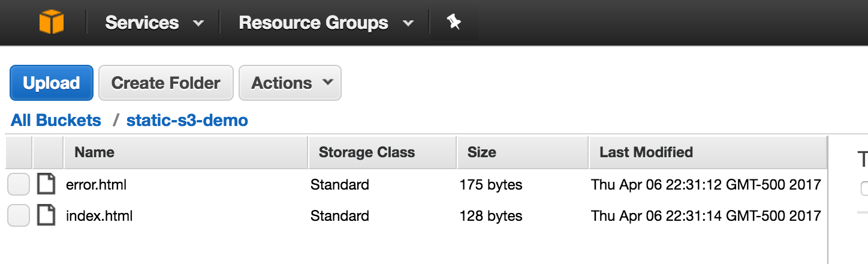Click the pin shortcut icon in header
Viewport: 868px width, 264px height.
coord(454,23)
